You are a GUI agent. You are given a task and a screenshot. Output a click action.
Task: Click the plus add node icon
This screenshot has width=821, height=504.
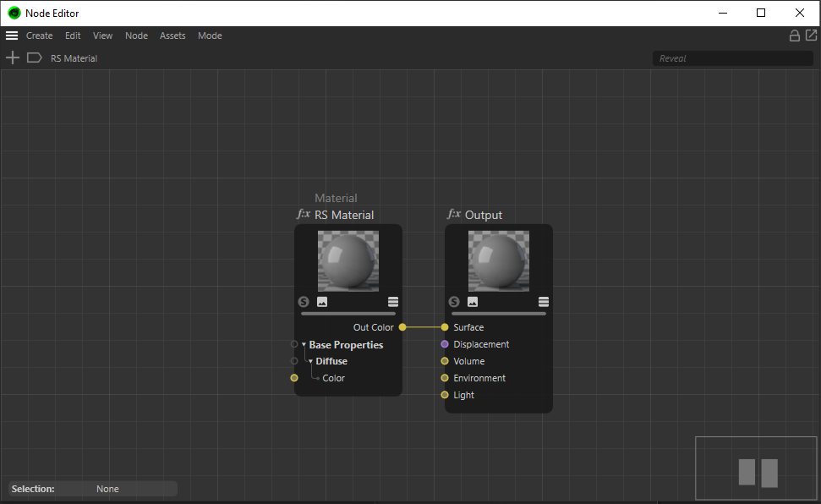click(x=13, y=58)
